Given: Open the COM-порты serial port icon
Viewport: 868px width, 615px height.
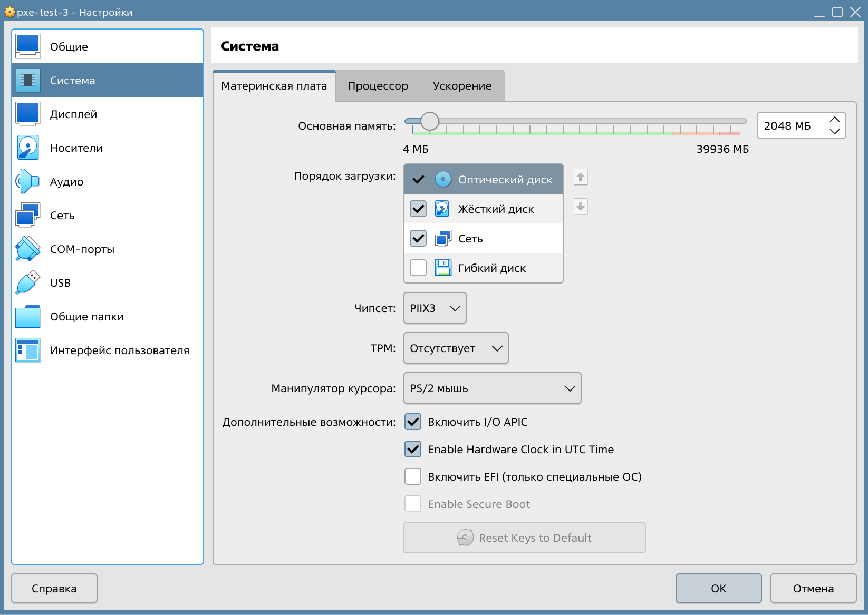Looking at the screenshot, I should tap(27, 249).
